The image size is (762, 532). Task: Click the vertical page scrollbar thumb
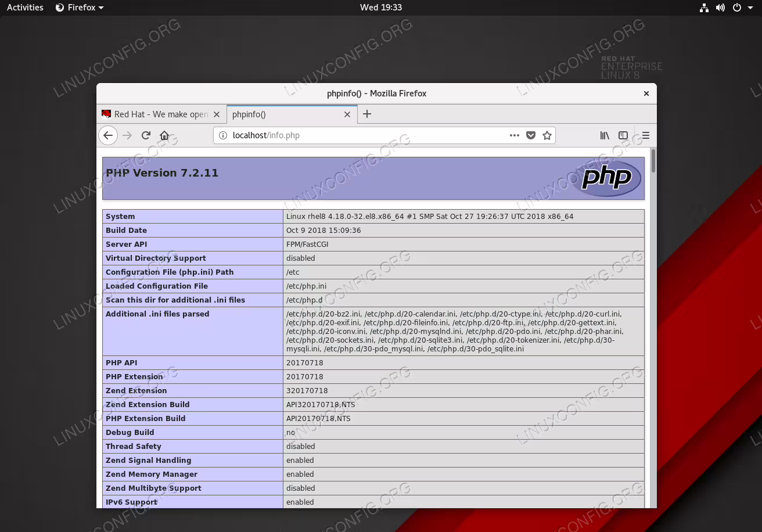(653, 160)
